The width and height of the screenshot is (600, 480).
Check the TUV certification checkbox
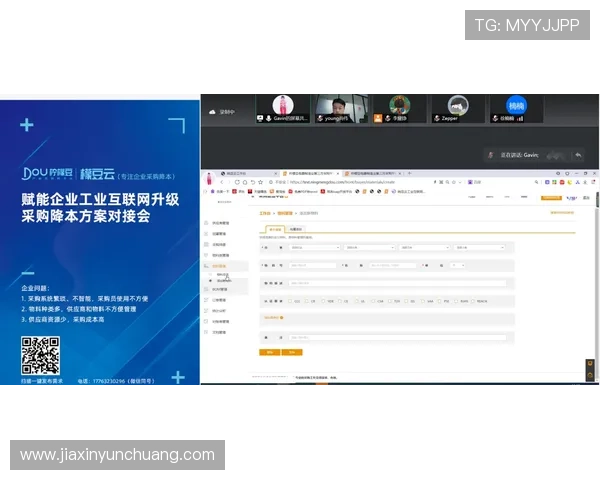390,301
